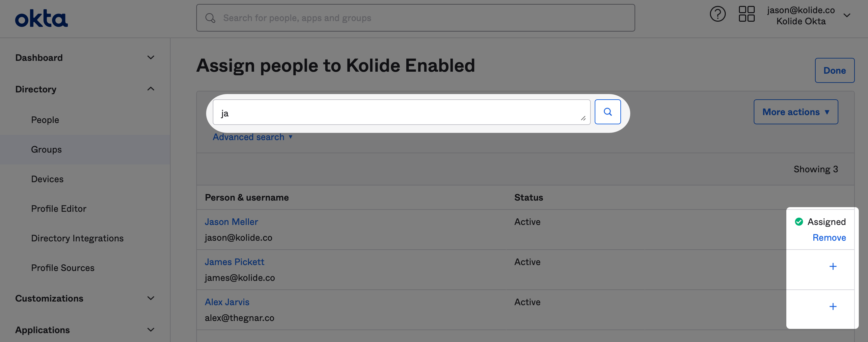This screenshot has height=342, width=868.
Task: Remove Jason Meller from the group
Action: pyautogui.click(x=829, y=238)
